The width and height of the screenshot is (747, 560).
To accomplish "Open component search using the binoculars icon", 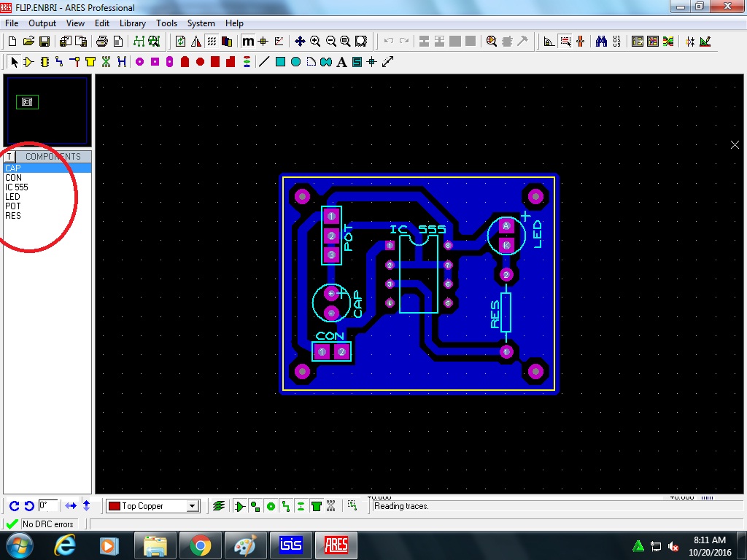I will click(x=600, y=42).
